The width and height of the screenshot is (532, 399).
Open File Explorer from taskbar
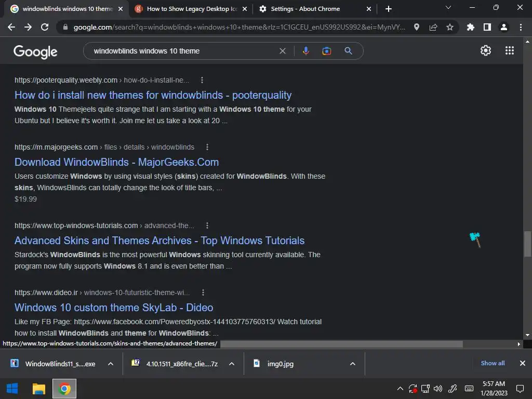coord(38,389)
